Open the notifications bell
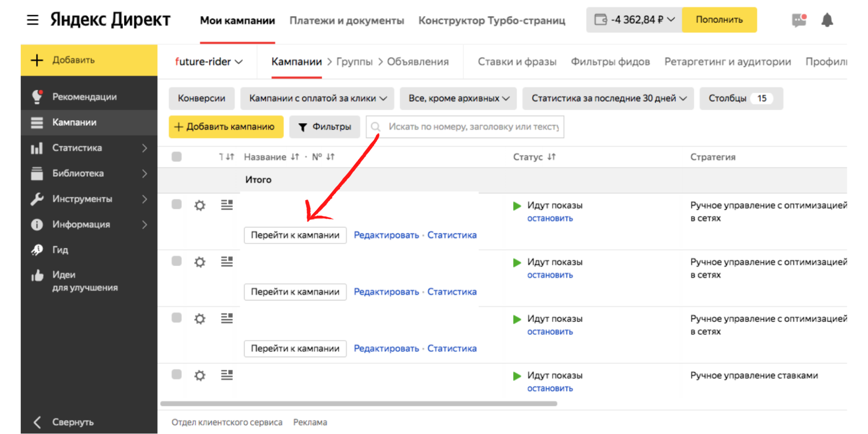868x434 pixels. coord(827,20)
